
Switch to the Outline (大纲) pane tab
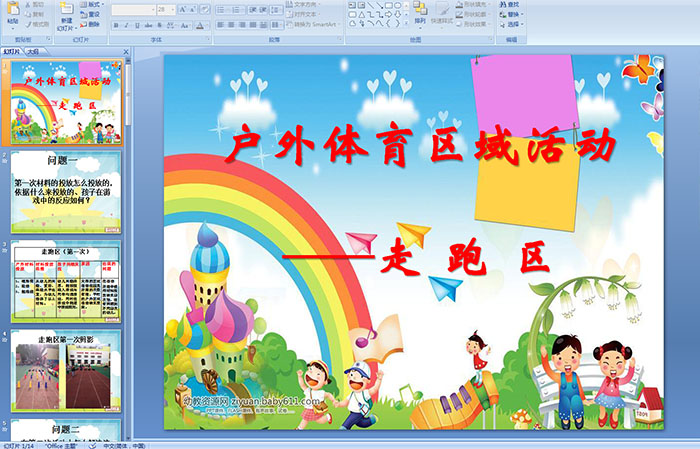(33, 51)
